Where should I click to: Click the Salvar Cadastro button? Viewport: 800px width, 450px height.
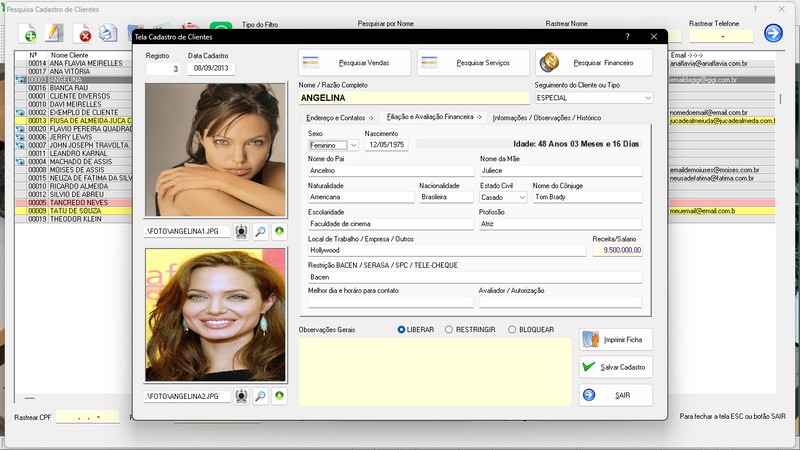(x=616, y=367)
